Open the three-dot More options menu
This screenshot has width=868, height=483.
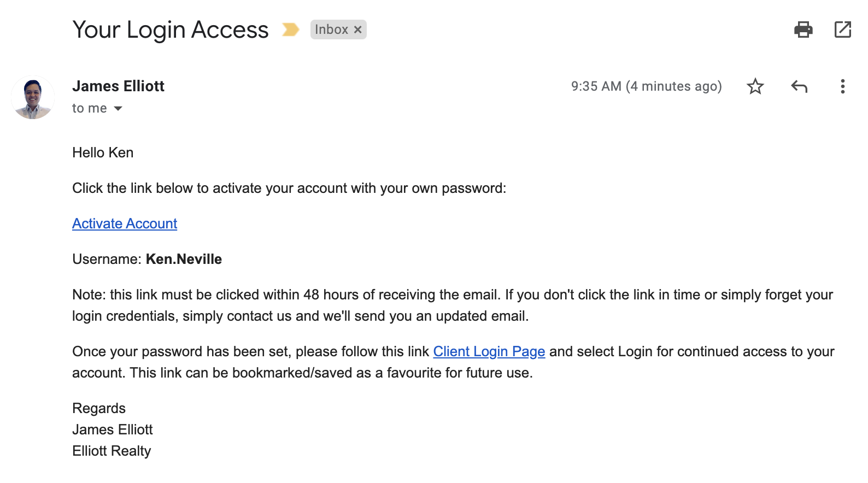click(x=842, y=86)
